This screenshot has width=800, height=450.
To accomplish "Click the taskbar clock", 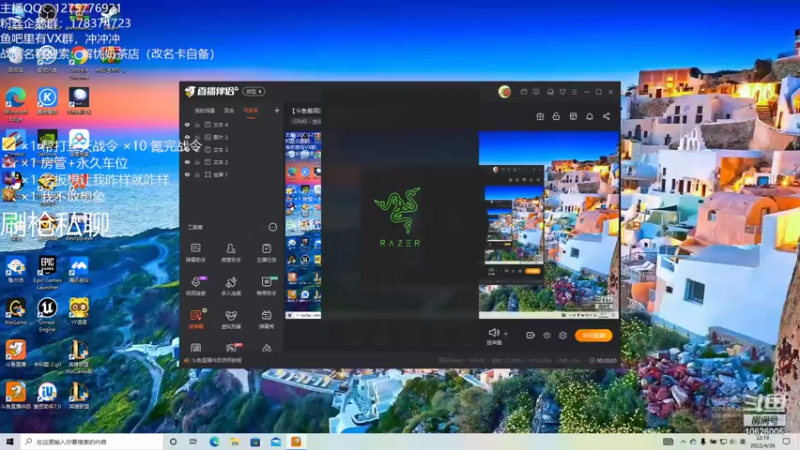I will [x=762, y=442].
